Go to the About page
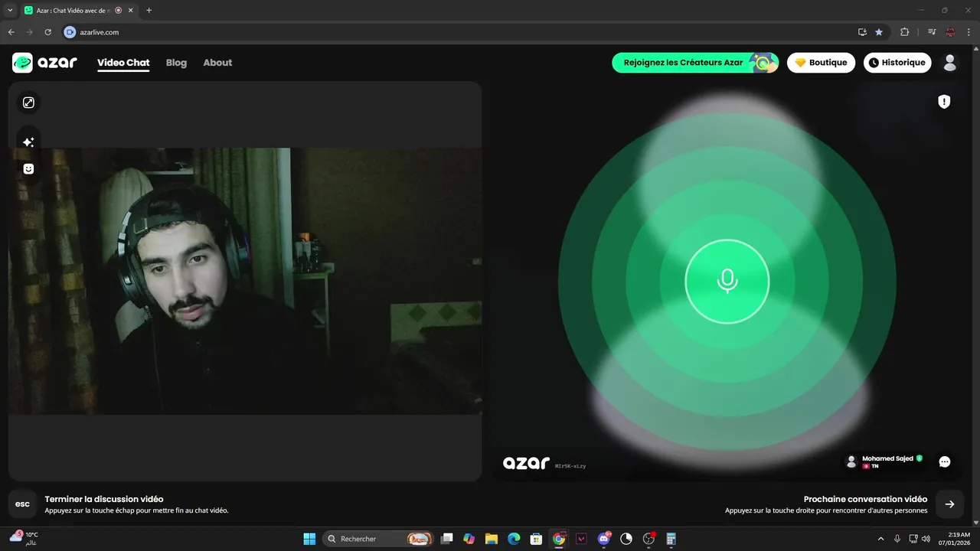 pyautogui.click(x=217, y=63)
